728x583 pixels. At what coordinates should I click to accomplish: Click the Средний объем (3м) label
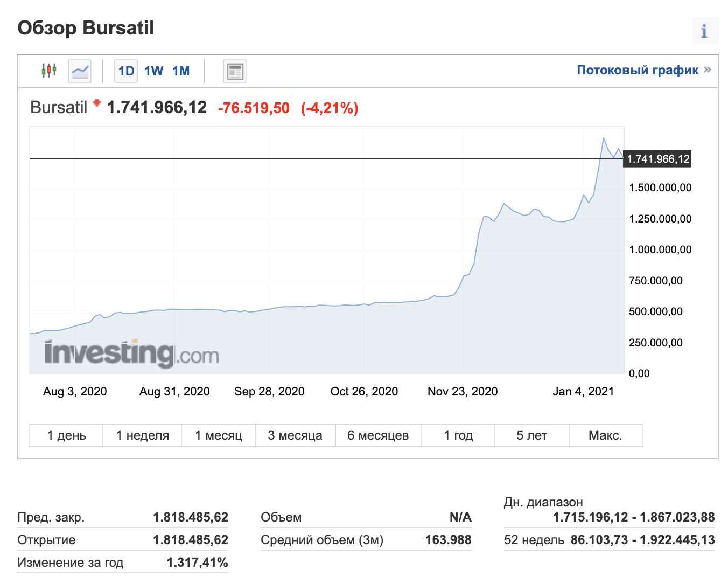322,540
